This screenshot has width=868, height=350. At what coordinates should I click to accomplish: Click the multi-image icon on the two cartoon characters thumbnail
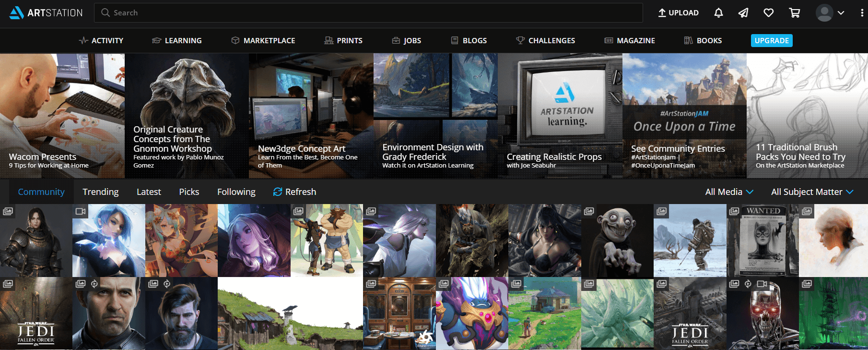point(298,211)
